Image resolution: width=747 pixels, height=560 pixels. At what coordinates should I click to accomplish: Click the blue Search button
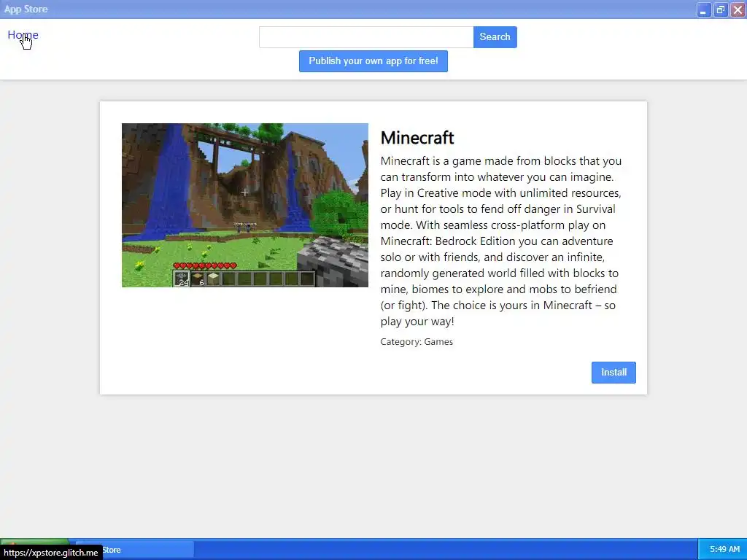[x=495, y=37]
